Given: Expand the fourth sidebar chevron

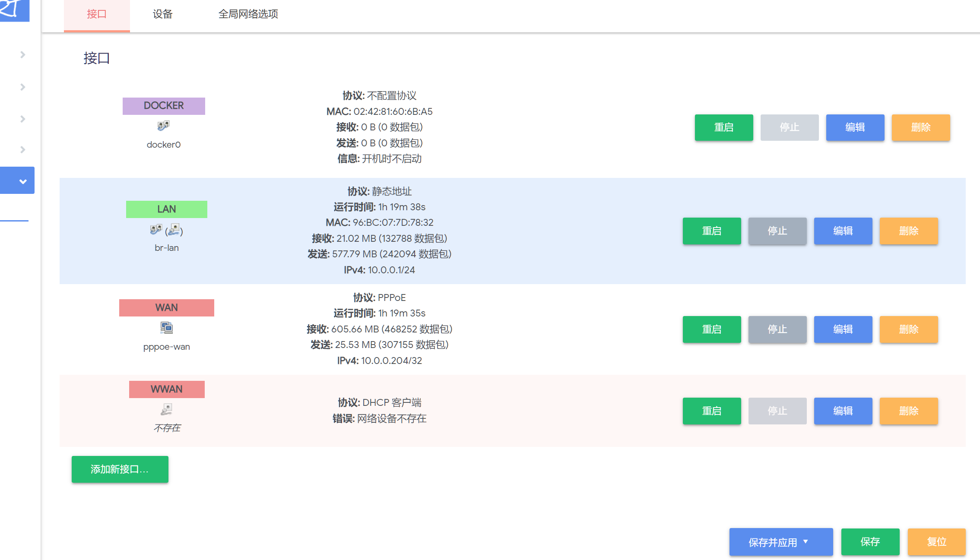Looking at the screenshot, I should [x=23, y=150].
